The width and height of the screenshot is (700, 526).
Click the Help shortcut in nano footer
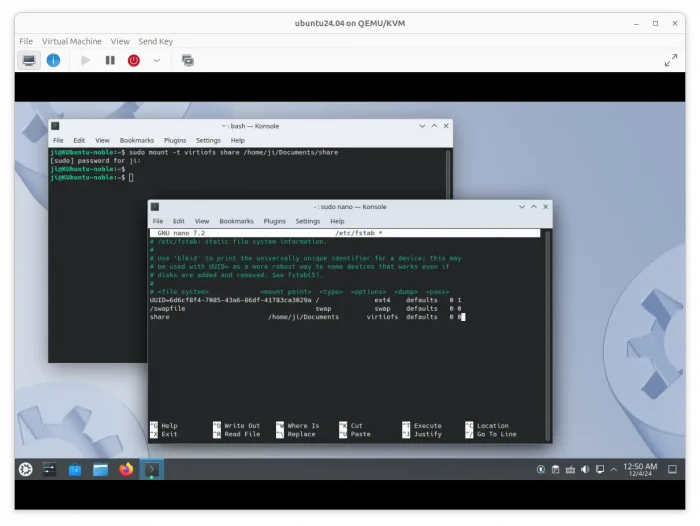[x=164, y=426]
